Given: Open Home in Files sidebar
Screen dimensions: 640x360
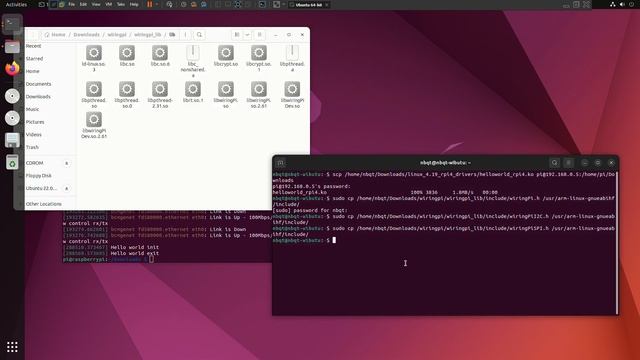Looking at the screenshot, I should click(x=33, y=71).
